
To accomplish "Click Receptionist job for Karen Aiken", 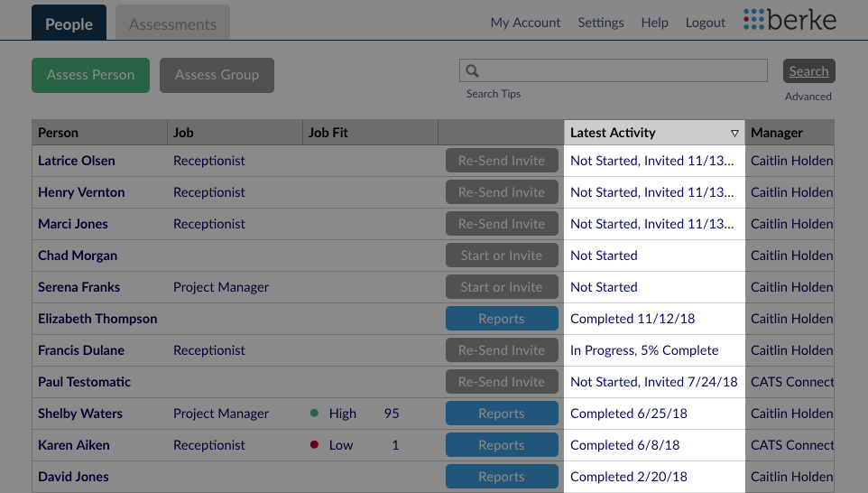I will [208, 445].
